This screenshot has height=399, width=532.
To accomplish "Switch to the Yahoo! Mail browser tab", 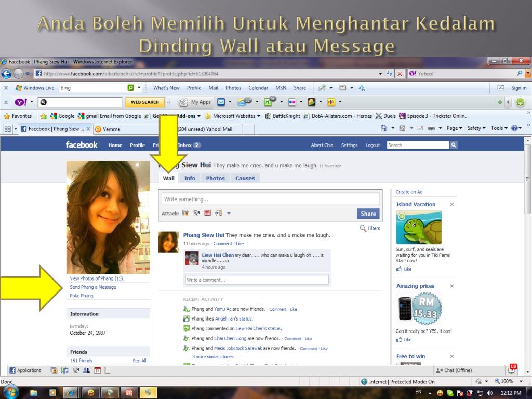I will [205, 129].
